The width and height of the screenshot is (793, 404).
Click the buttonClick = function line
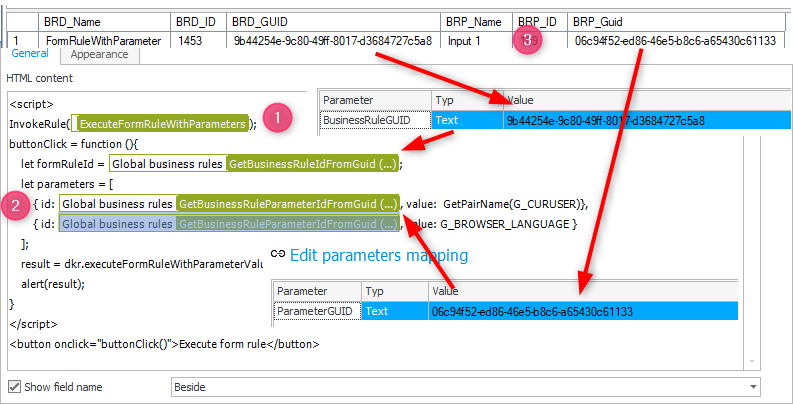[74, 144]
